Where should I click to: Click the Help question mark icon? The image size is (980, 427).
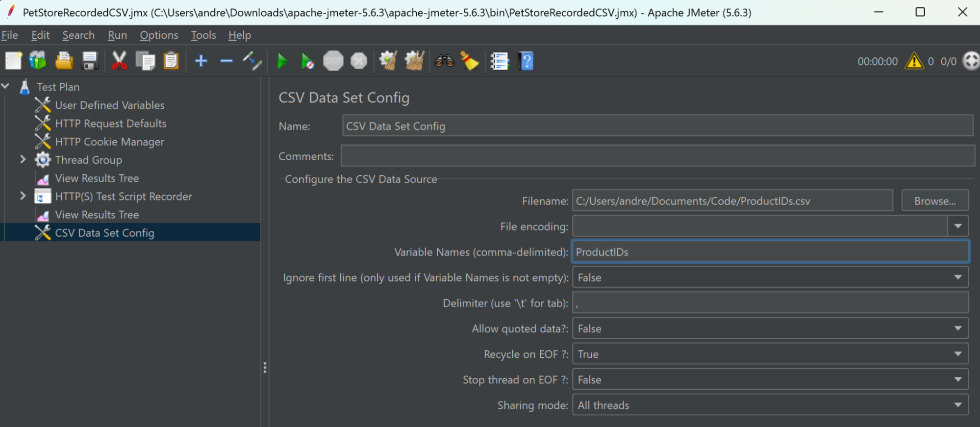(x=526, y=61)
